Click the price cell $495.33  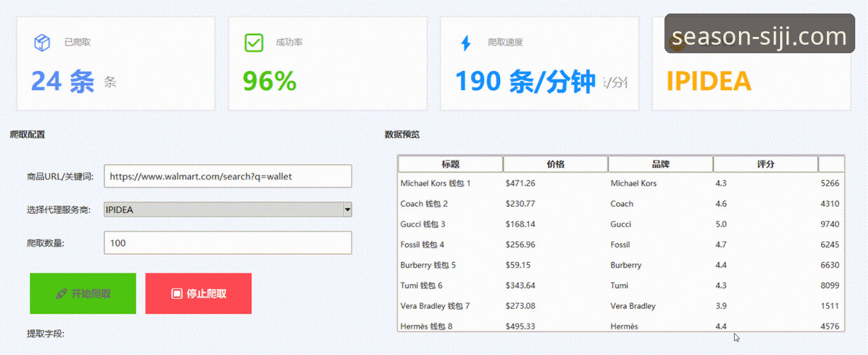point(521,327)
